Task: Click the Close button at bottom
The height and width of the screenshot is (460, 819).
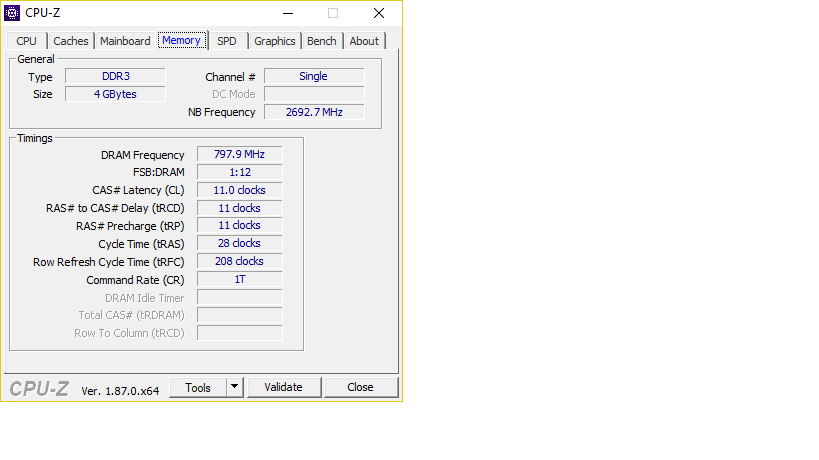Action: [x=360, y=387]
